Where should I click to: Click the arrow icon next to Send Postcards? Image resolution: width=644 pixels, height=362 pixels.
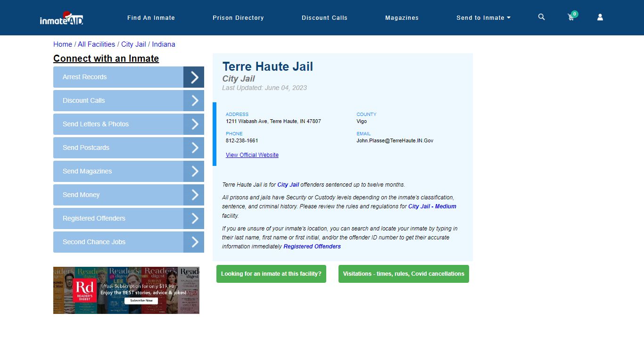(x=193, y=148)
